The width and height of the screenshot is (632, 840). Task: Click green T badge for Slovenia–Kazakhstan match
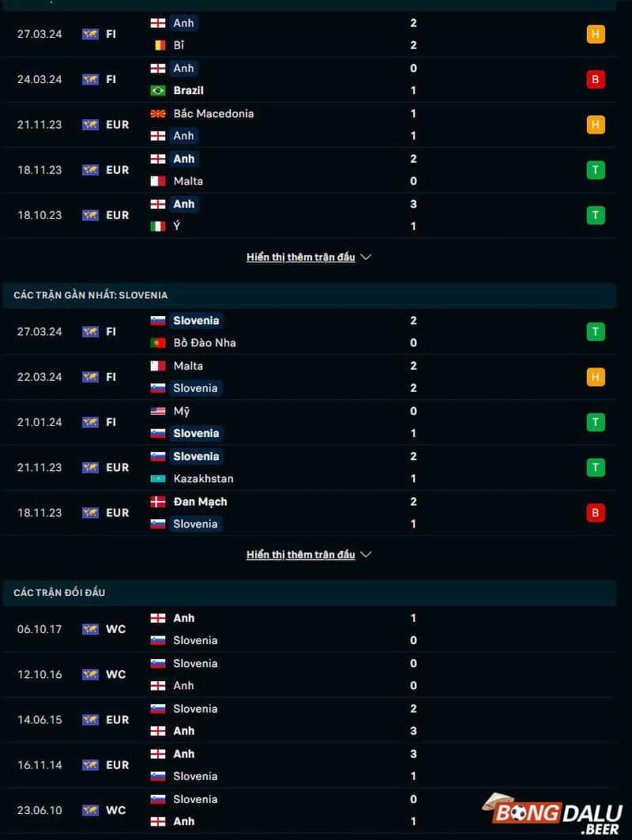[596, 468]
